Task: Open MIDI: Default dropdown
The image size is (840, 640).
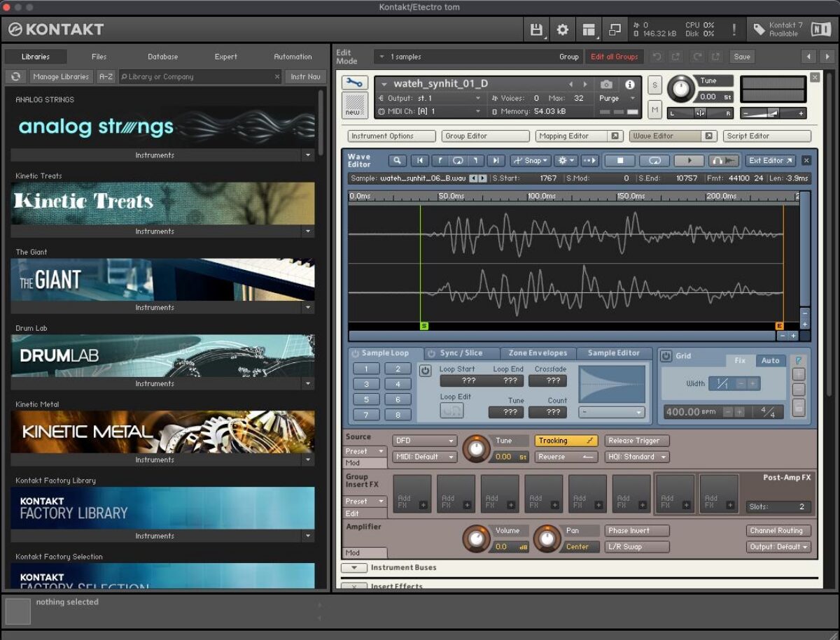Action: (x=424, y=457)
